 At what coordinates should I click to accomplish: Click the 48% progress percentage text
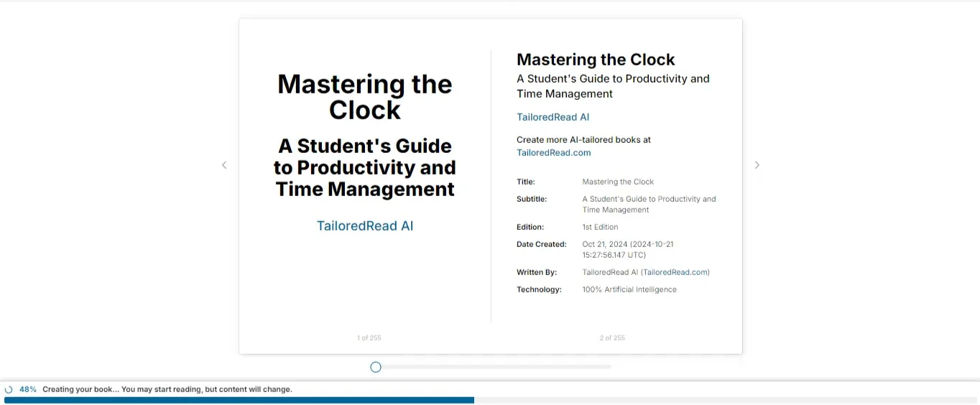28,389
